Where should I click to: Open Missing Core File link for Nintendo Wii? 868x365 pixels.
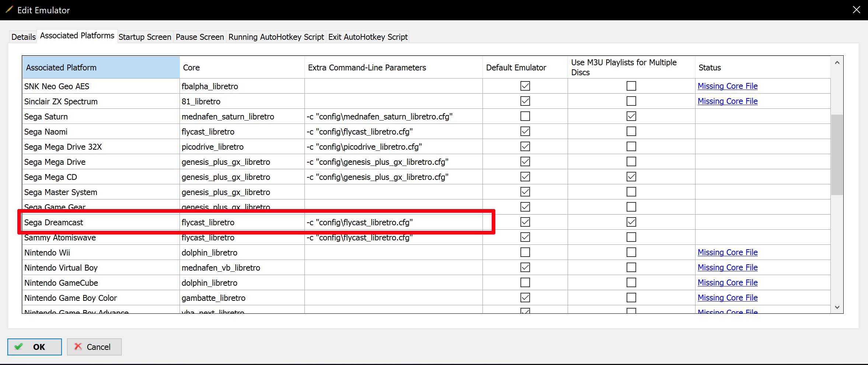[728, 252]
